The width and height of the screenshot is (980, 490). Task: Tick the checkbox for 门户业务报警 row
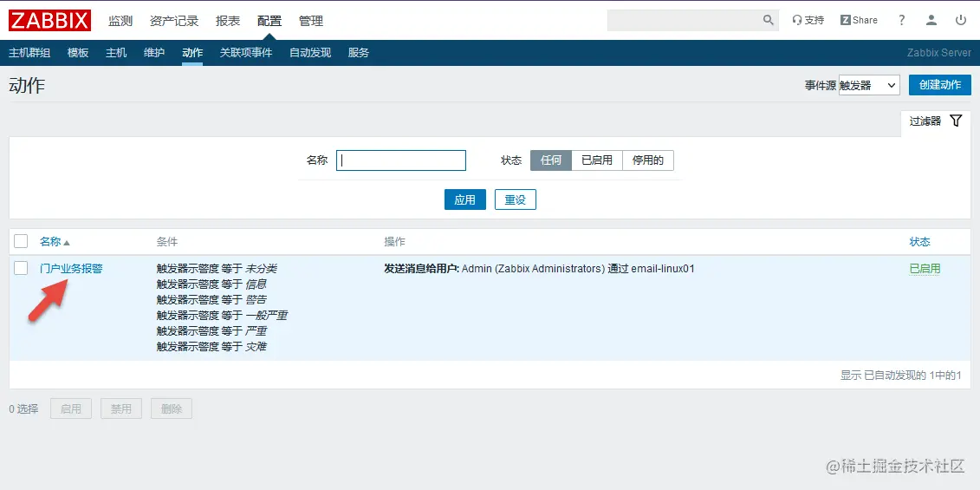[x=21, y=269]
